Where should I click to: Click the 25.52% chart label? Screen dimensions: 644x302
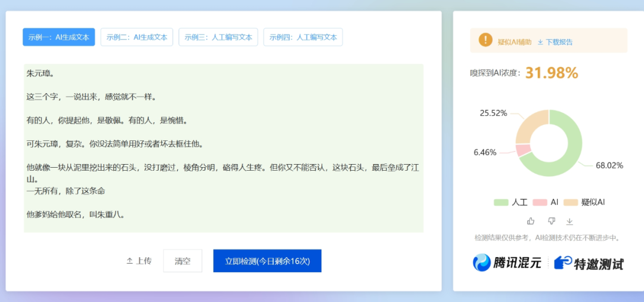[493, 113]
